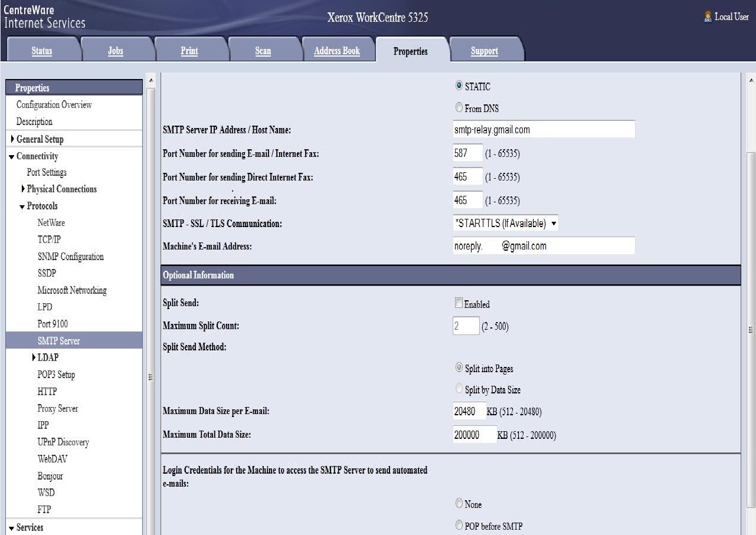
Task: Open LPD settings
Action: [x=45, y=307]
